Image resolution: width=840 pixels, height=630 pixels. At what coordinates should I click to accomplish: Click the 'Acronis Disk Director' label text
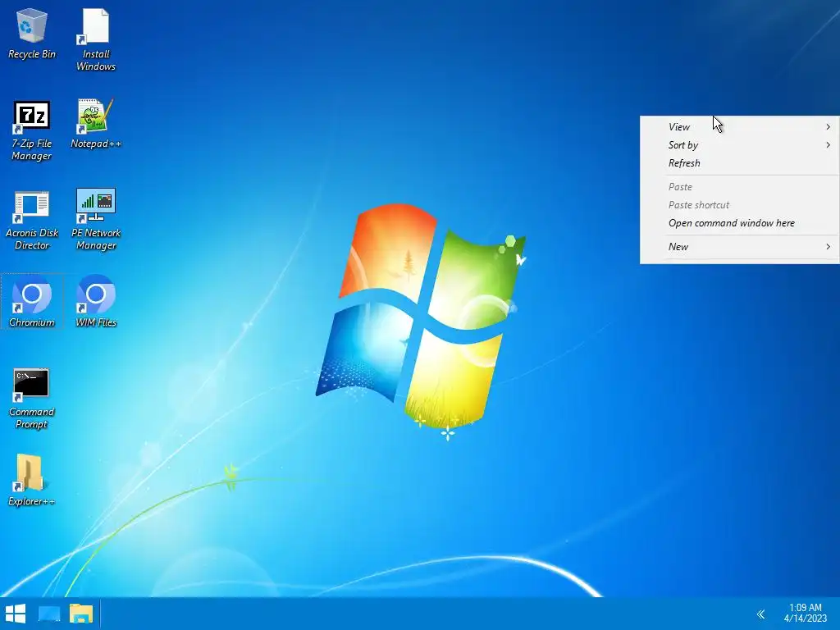(32, 239)
